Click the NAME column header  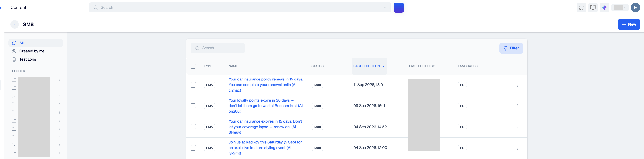(x=233, y=66)
